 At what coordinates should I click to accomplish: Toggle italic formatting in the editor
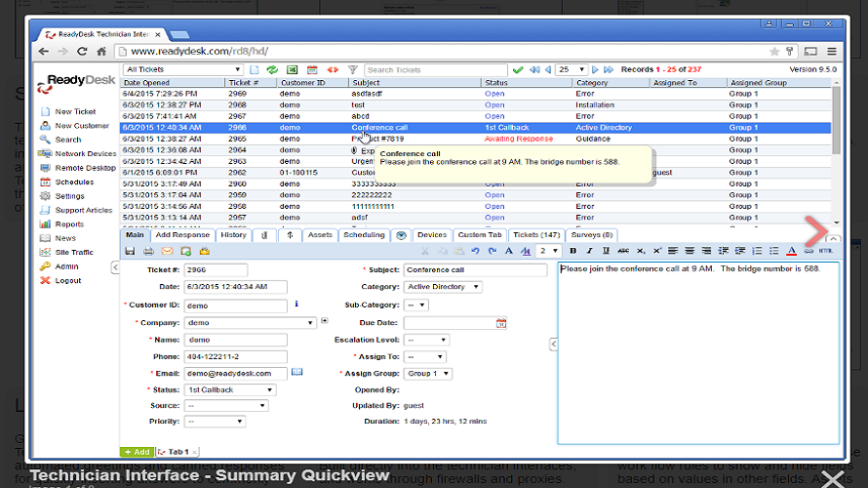589,251
